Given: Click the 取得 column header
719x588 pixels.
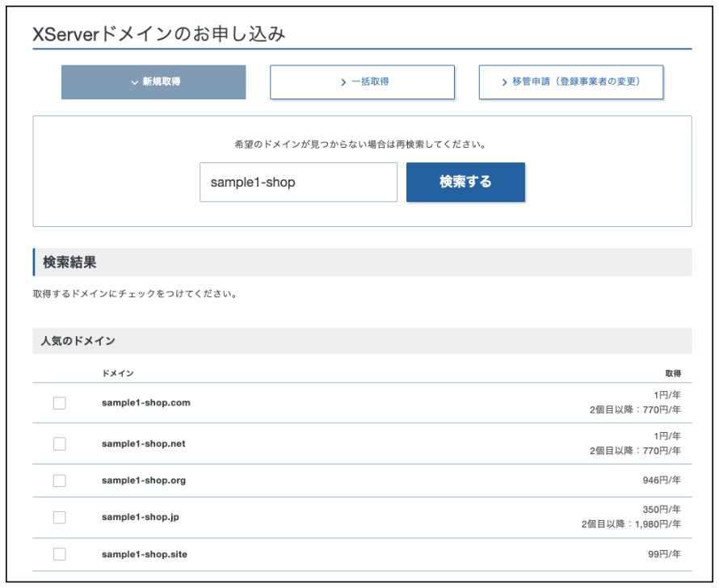Looking at the screenshot, I should pos(672,373).
